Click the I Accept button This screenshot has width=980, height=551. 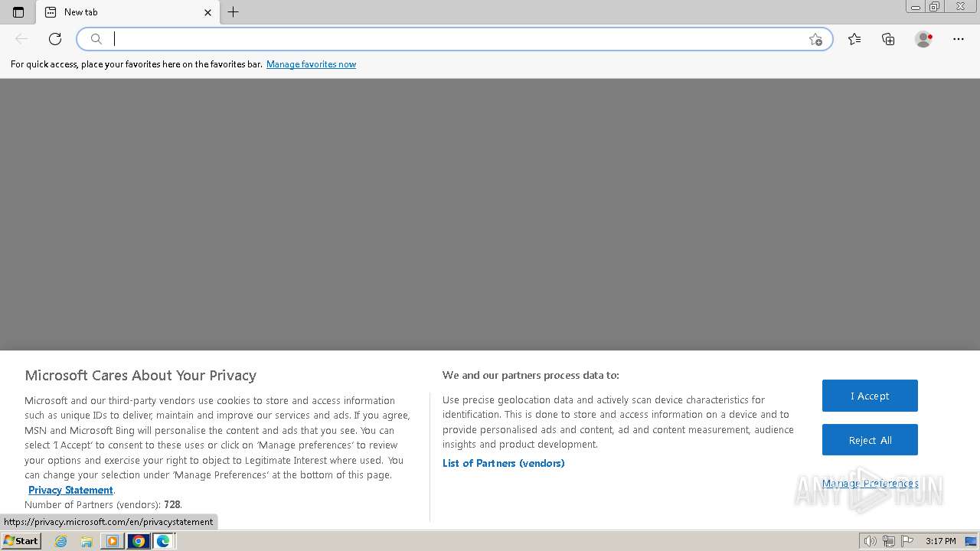870,396
